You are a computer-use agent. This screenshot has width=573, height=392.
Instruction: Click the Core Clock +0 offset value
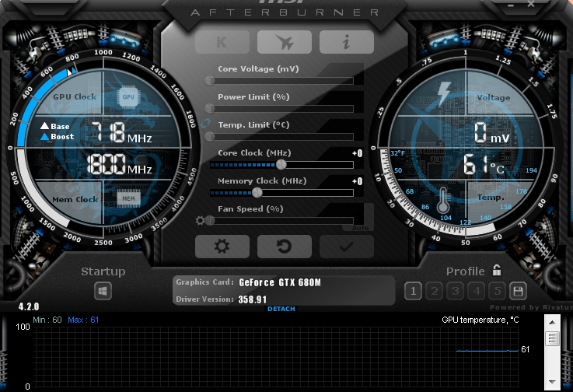point(358,153)
